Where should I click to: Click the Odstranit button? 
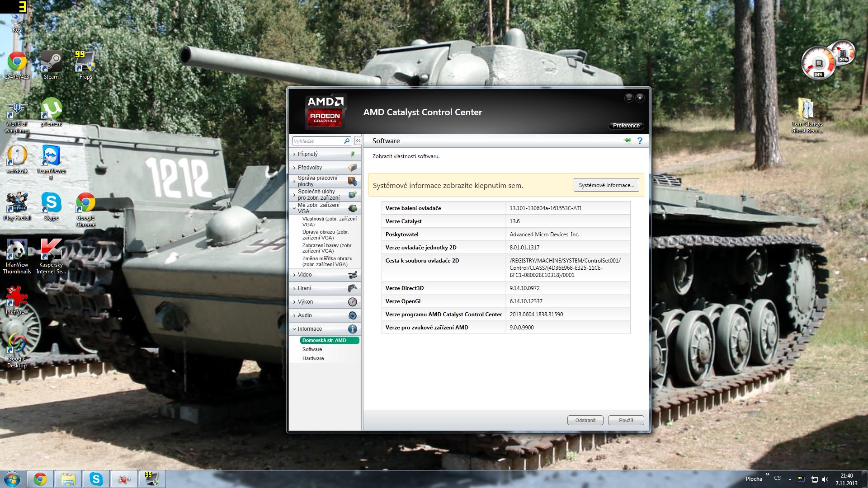pos(585,420)
